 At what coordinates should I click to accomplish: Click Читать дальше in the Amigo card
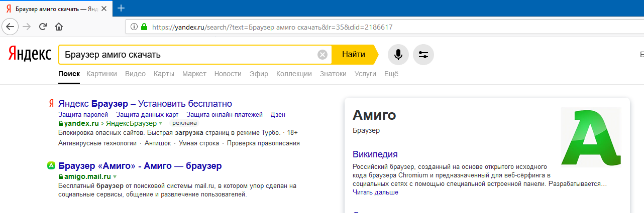375,192
